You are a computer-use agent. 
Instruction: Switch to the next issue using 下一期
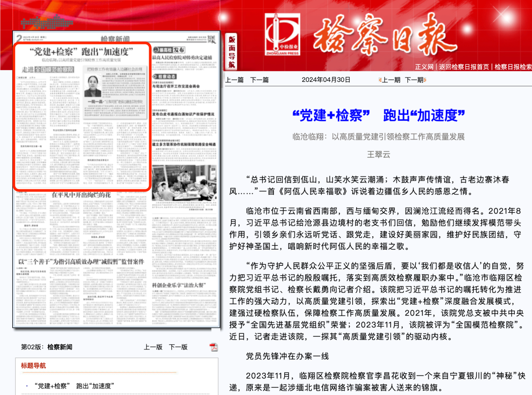415,79
